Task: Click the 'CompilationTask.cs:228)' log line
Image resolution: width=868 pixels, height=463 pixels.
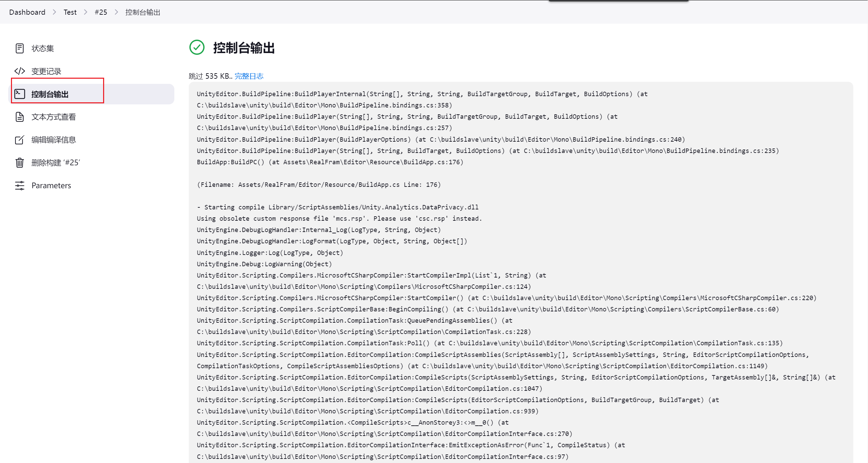Action: point(364,332)
